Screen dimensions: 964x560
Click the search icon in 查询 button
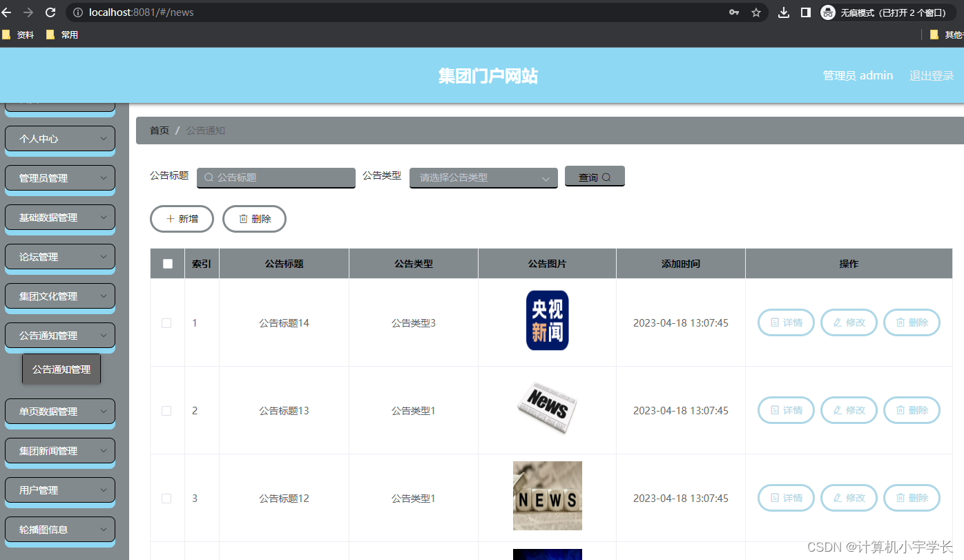tap(606, 177)
